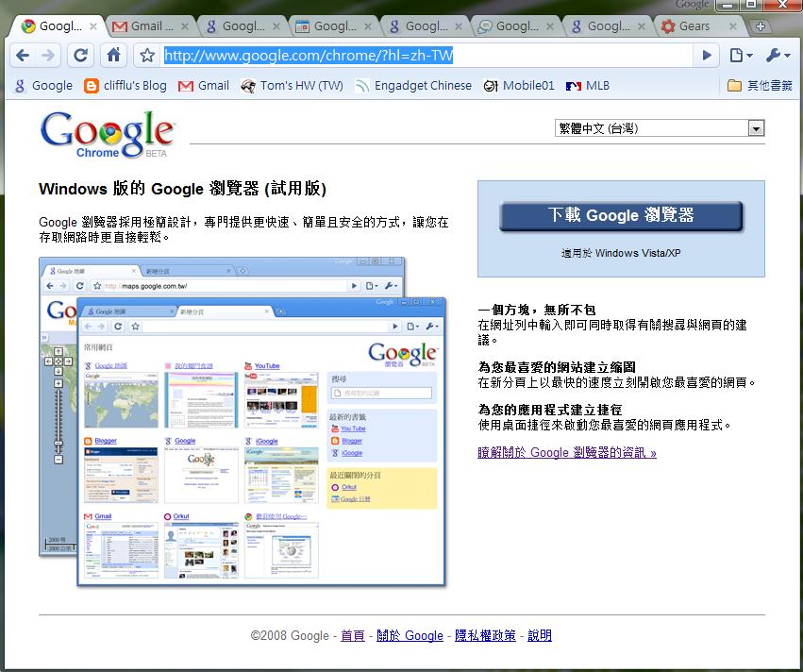Screen dimensions: 803x672
Task: Close the Gmail tab
Action: pyautogui.click(x=185, y=26)
